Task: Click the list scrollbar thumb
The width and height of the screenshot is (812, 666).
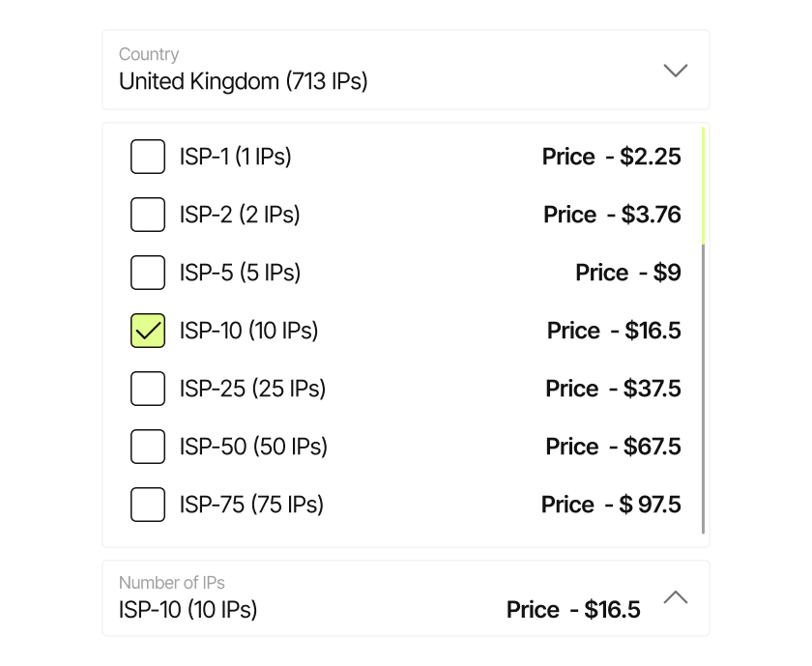Action: coord(704,184)
